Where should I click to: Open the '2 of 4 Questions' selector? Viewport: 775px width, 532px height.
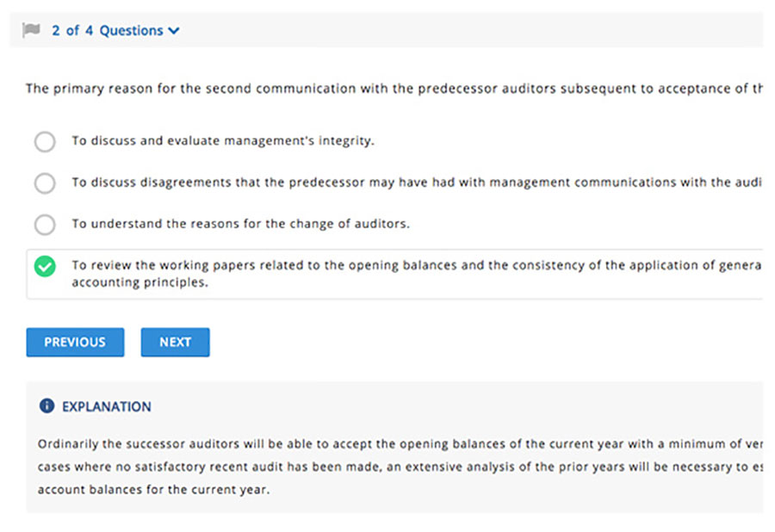pos(108,31)
